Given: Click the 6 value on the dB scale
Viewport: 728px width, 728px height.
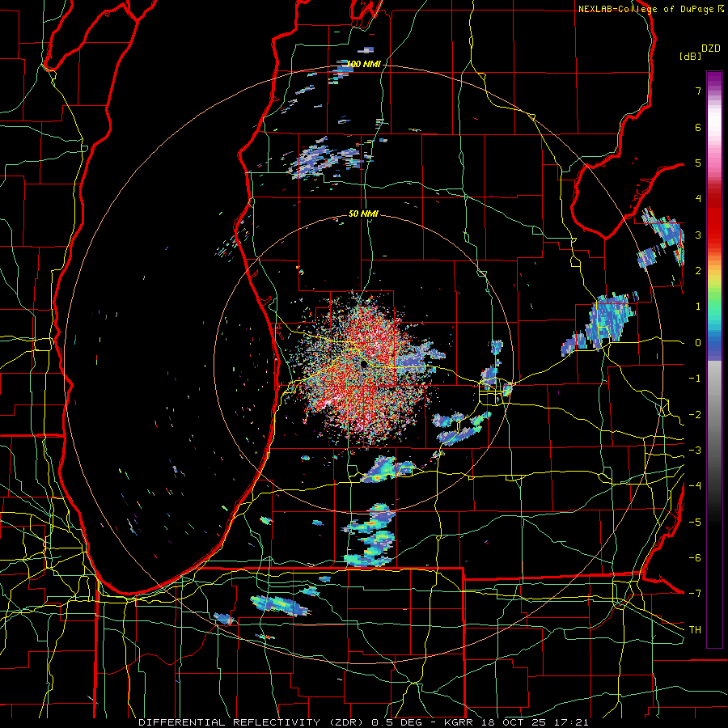Looking at the screenshot, I should tap(698, 127).
